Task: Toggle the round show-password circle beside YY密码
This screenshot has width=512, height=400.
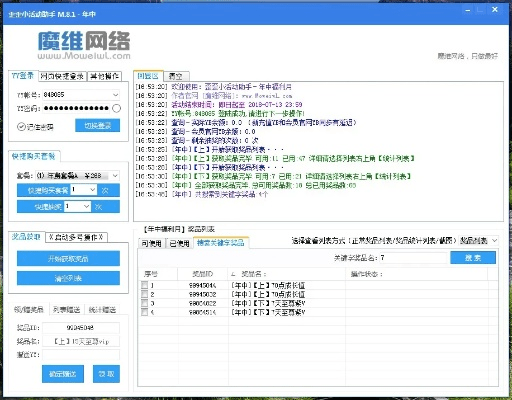Action: coord(116,108)
